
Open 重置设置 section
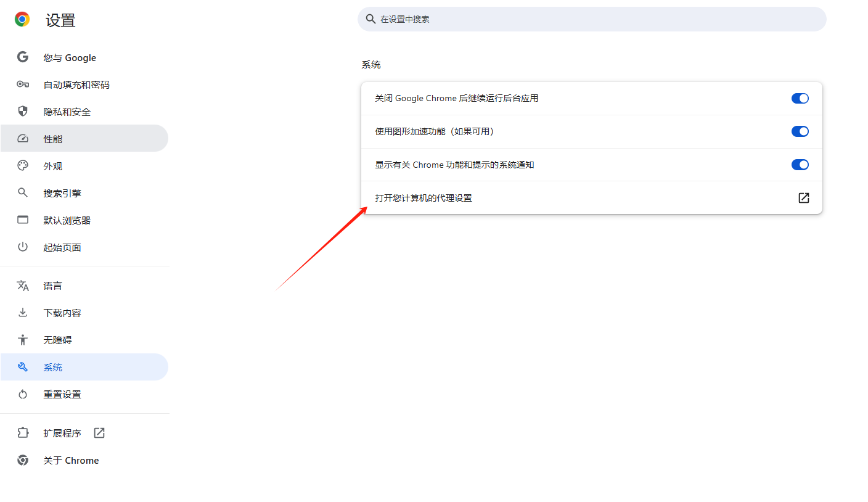coord(84,394)
